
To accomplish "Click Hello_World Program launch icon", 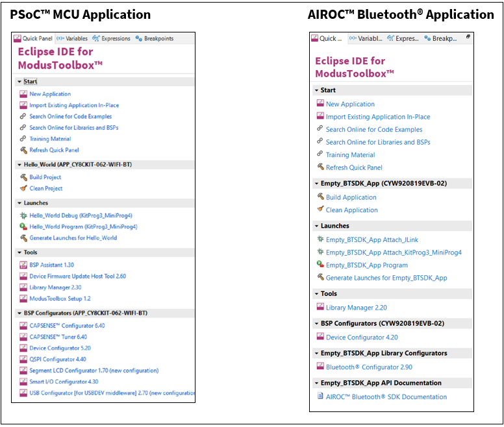I will click(23, 226).
